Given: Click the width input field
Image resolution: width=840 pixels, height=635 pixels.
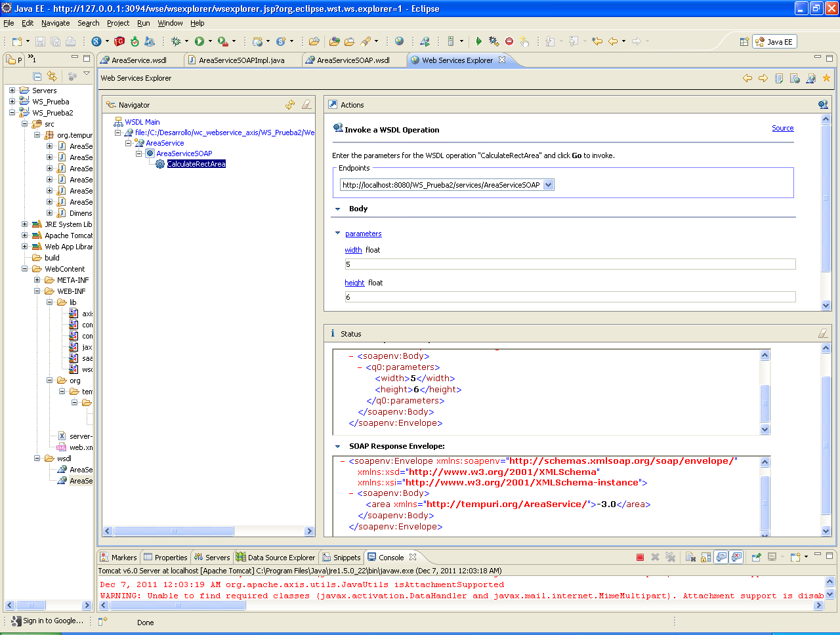Looking at the screenshot, I should 570,264.
